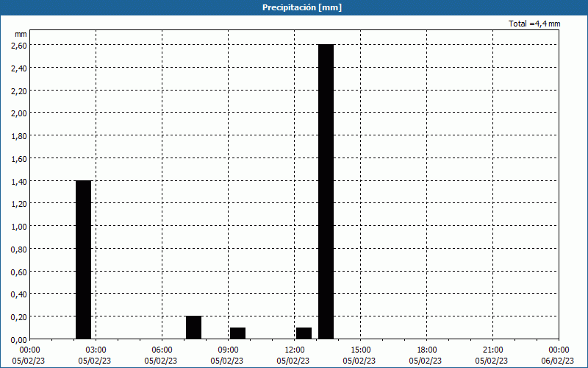Click the 1,20 y-axis label
Viewport: 588px width, 368px height.
[19, 204]
